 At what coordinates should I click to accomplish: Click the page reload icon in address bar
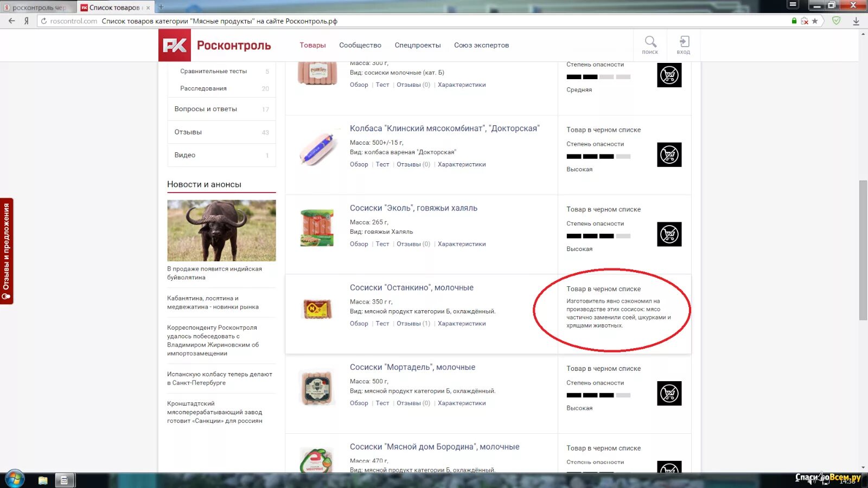tap(44, 21)
